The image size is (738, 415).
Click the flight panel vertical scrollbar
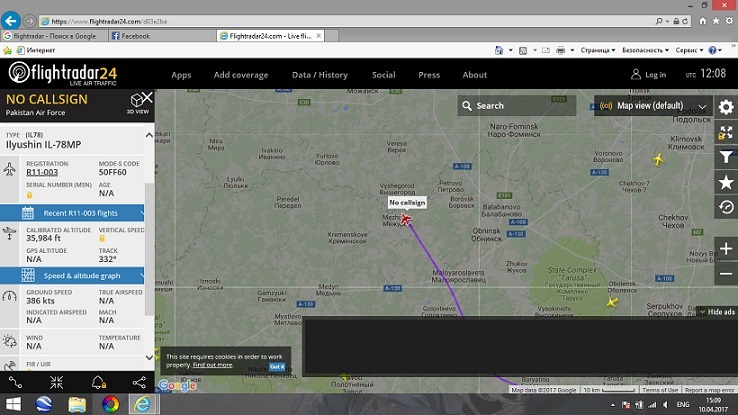pos(149,249)
